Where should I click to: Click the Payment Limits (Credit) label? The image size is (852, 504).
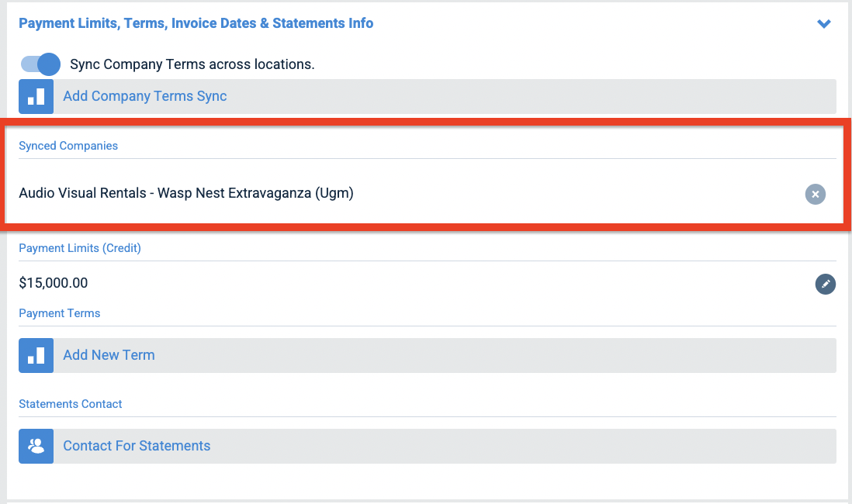(80, 247)
